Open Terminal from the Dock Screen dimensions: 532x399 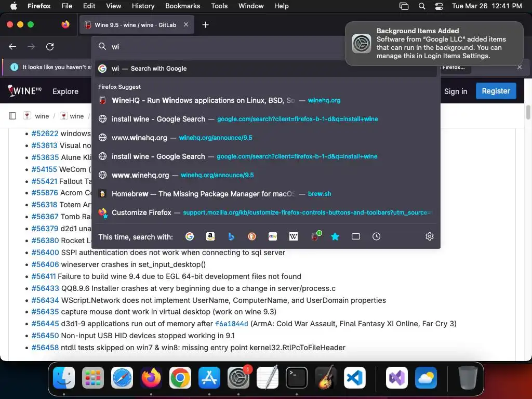pos(297,378)
